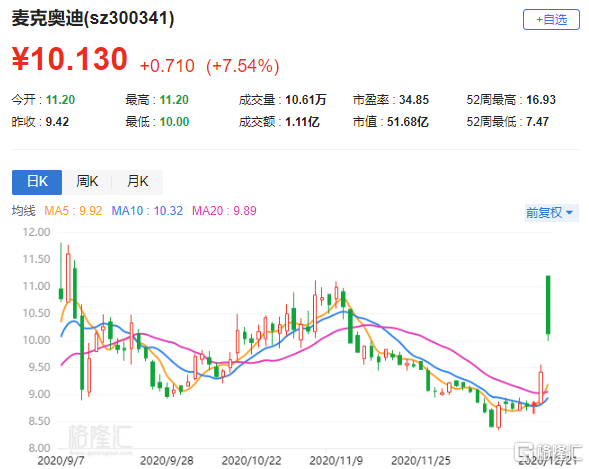Image resolution: width=589 pixels, height=469 pixels.
Task: Select 成交量 value 10.61万
Action: [306, 100]
